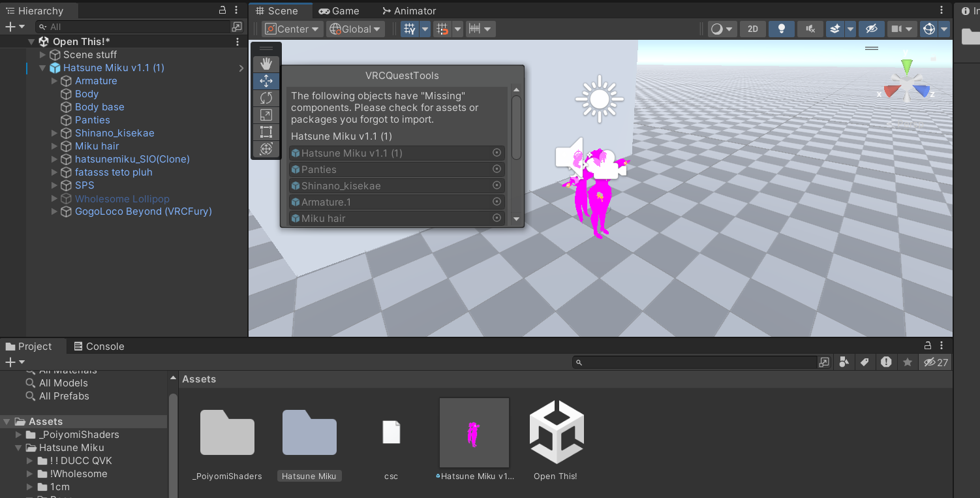Select the 'Open This!' scene asset
Viewport: 980px width, 498px height.
[x=556, y=433]
